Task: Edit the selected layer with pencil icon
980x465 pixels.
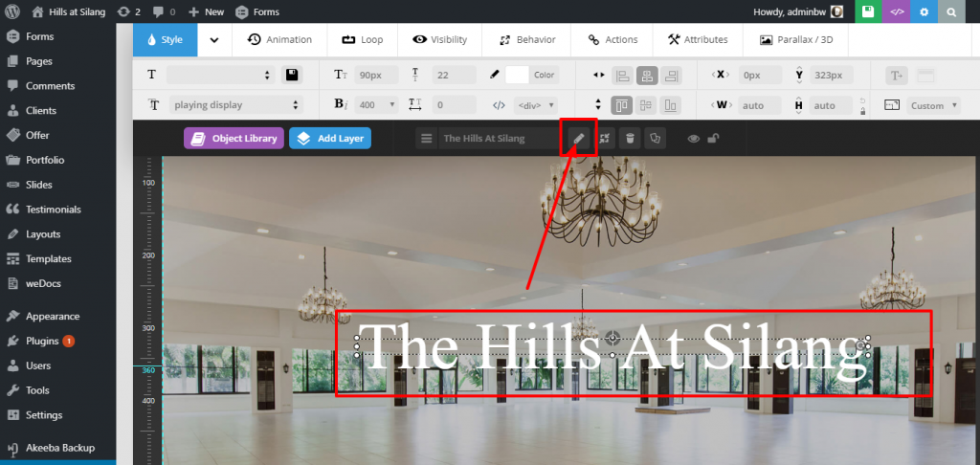Action: click(579, 138)
